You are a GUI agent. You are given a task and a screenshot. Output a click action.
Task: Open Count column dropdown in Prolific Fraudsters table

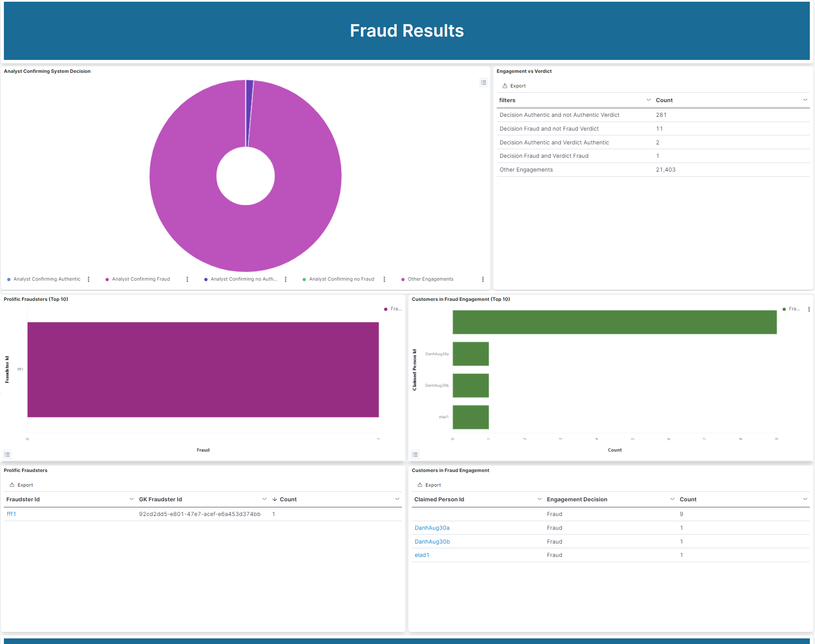(x=397, y=499)
